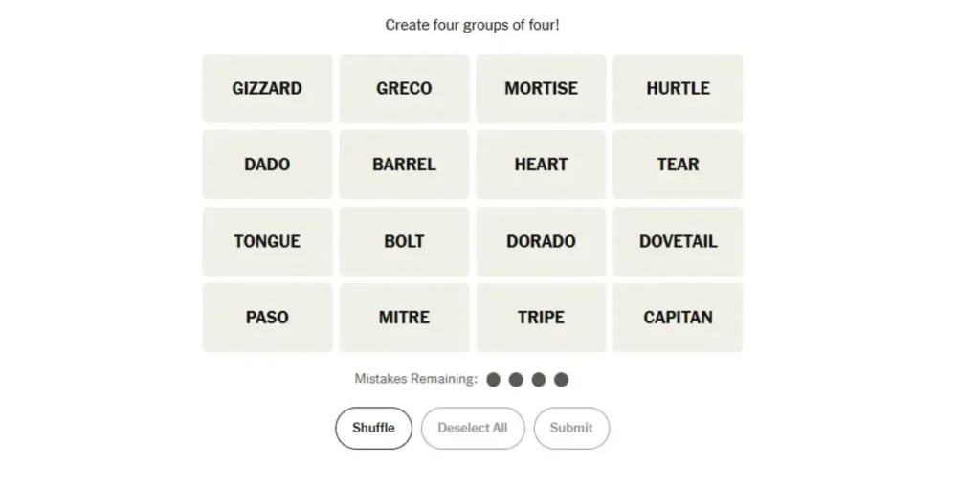Viewport: 980px width, 487px height.
Task: Select the PASO word tile
Action: coord(267,318)
